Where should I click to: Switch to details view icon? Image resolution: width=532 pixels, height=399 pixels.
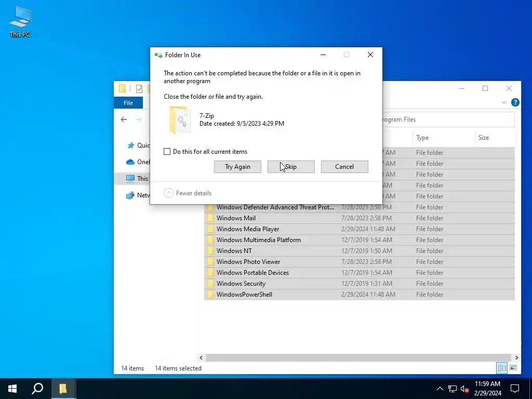point(502,368)
